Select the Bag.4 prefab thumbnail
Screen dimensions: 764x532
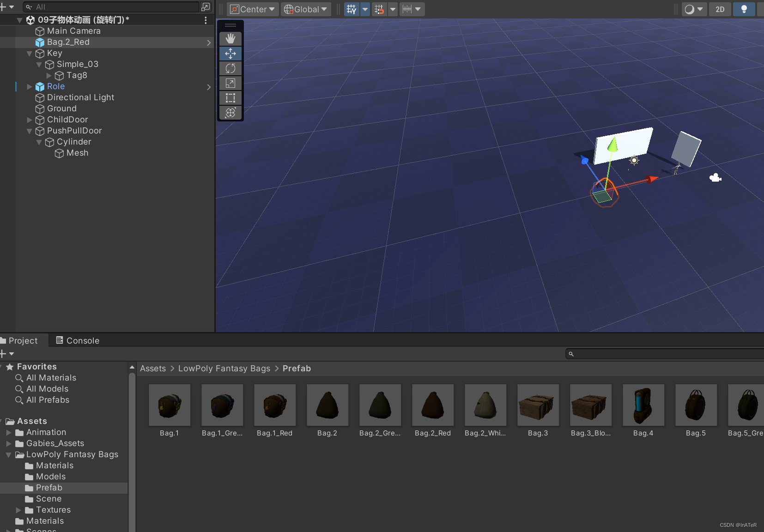[643, 405]
